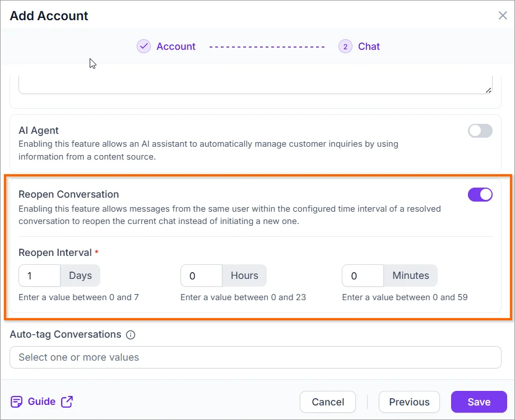Click the Save button
Screen dimensions: 515x420
pyautogui.click(x=479, y=402)
